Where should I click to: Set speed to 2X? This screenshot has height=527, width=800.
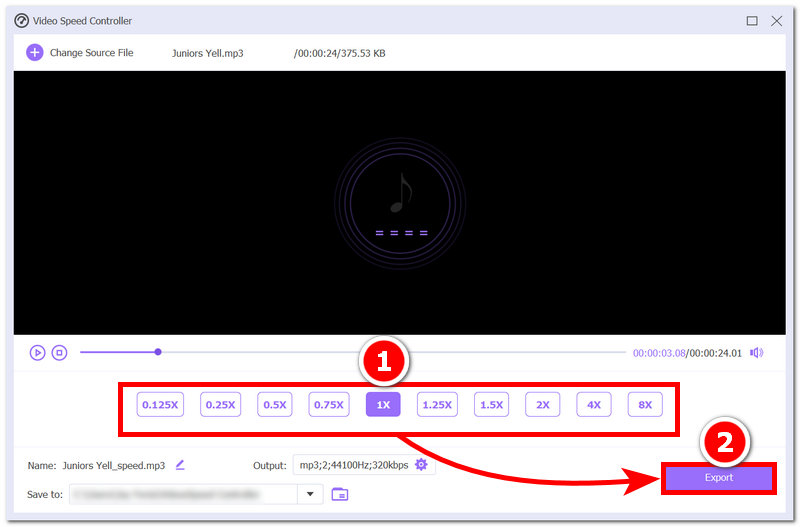point(542,405)
